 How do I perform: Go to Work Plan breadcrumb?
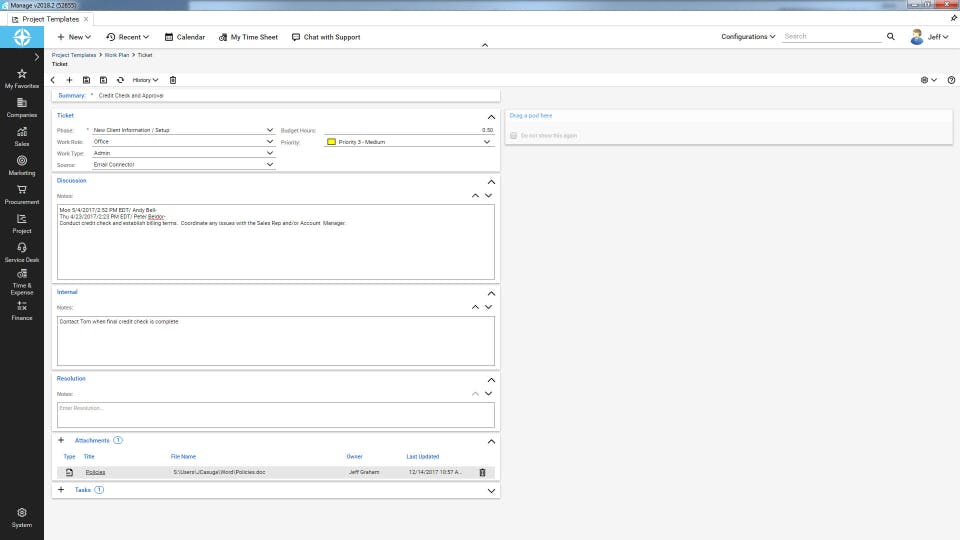pos(116,55)
